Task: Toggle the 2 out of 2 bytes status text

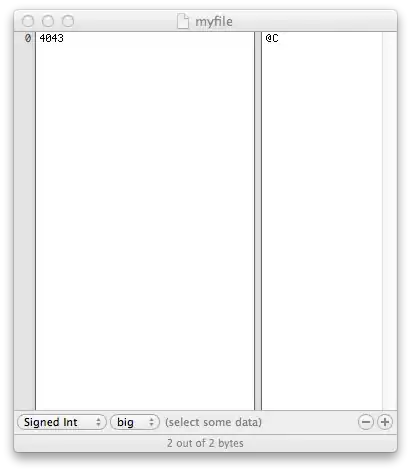Action: coord(205,443)
